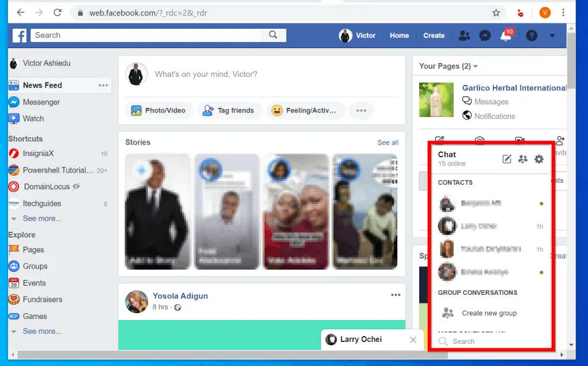The image size is (588, 366).
Task: Open the Watch section from the sidebar
Action: tap(33, 118)
